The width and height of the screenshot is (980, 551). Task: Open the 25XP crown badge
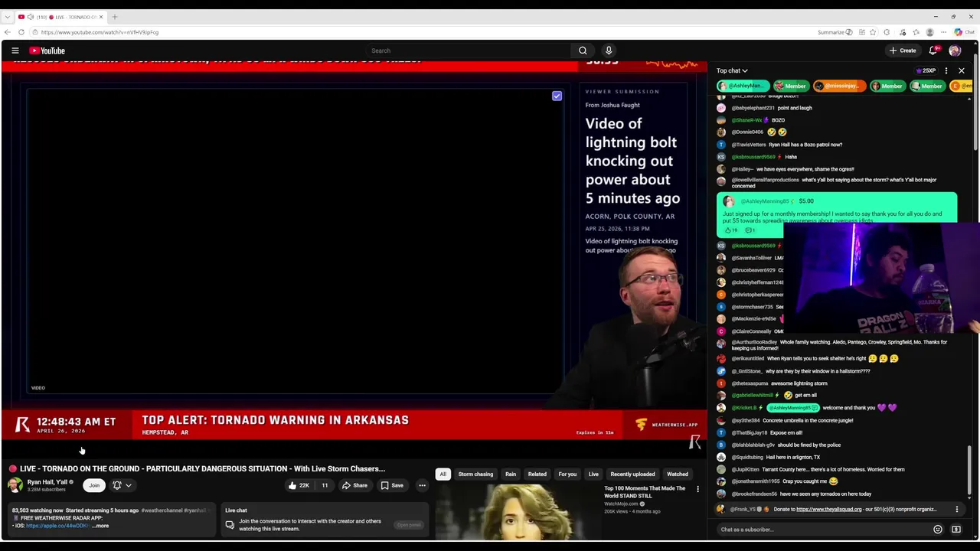pyautogui.click(x=926, y=71)
